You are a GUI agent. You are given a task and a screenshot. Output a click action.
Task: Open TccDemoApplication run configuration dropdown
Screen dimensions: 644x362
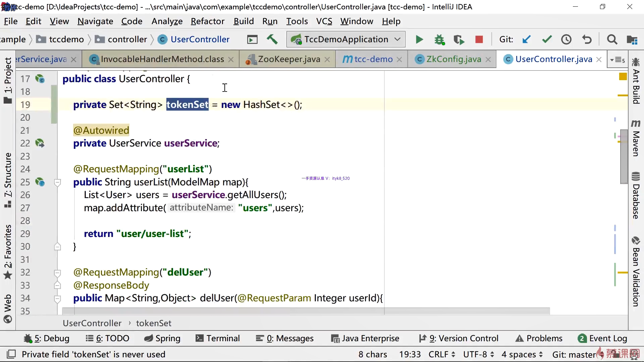point(398,39)
